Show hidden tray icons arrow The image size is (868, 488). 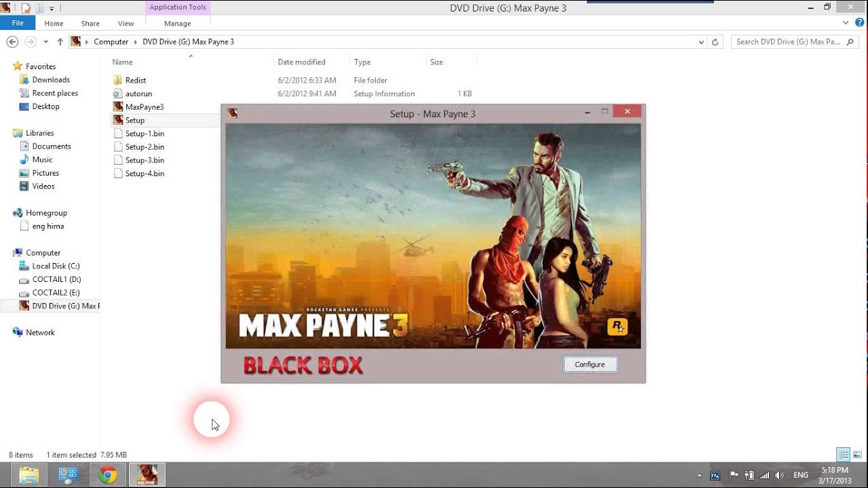pos(699,476)
